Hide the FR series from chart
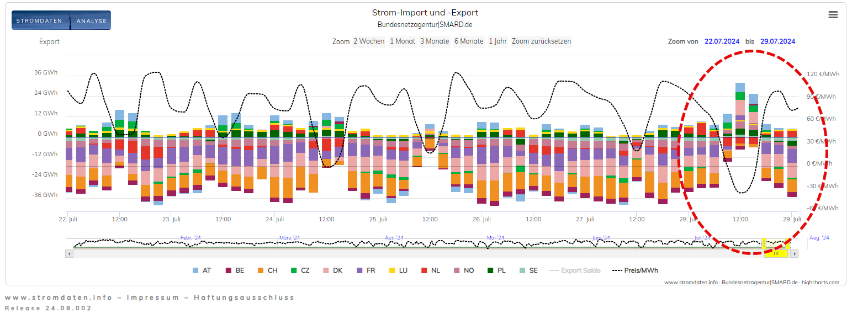 pyautogui.click(x=366, y=270)
